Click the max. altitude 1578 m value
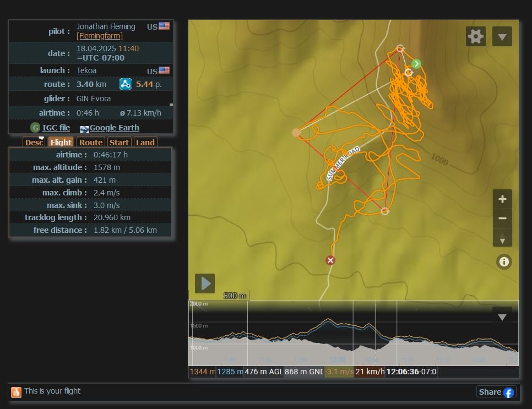Viewport: 532px width, 409px height. [x=106, y=167]
